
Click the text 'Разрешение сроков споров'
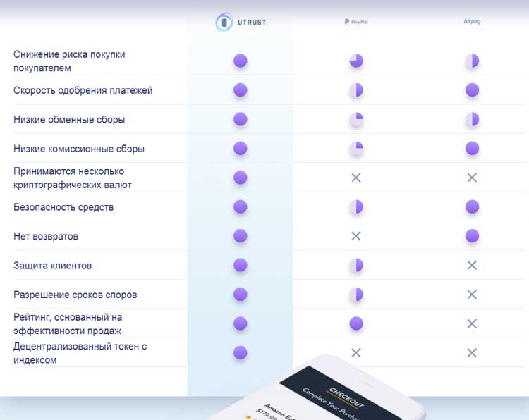coord(75,295)
